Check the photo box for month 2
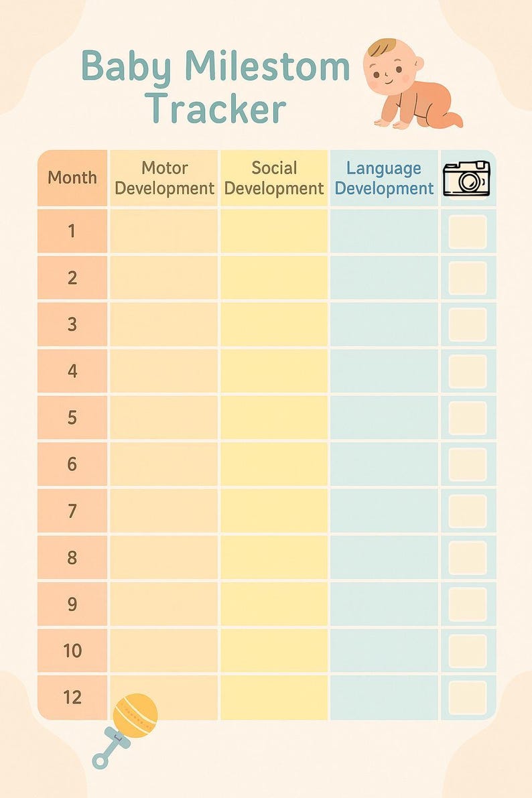Viewport: 532px width, 798px height. click(468, 278)
